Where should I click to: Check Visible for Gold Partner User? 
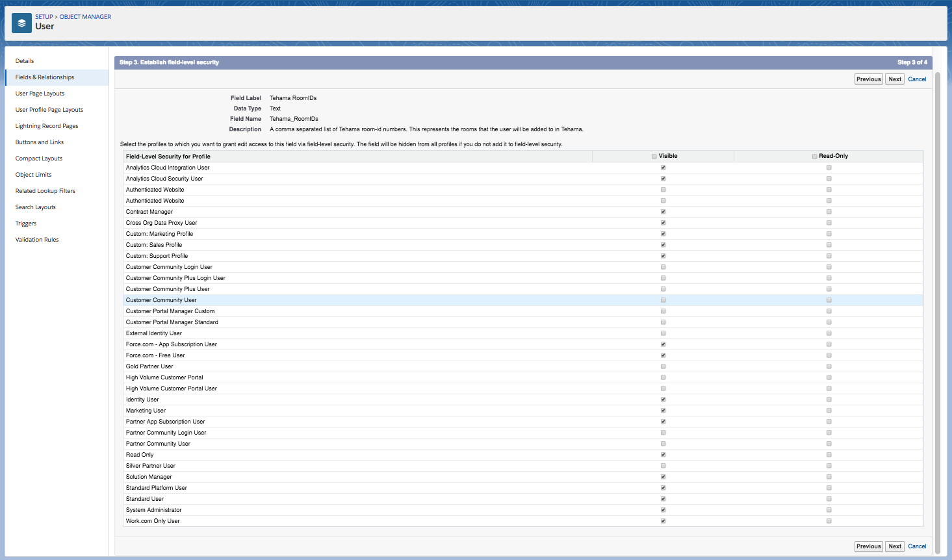click(663, 366)
